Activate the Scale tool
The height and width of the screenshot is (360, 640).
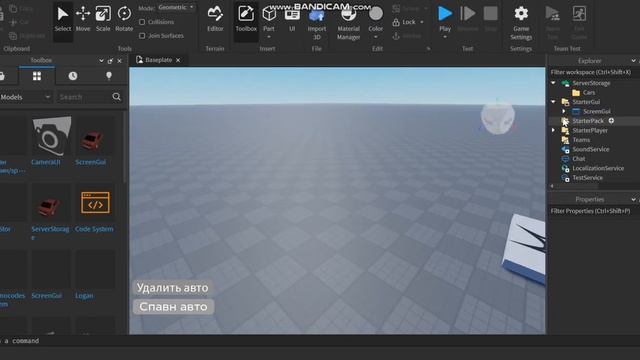103,20
